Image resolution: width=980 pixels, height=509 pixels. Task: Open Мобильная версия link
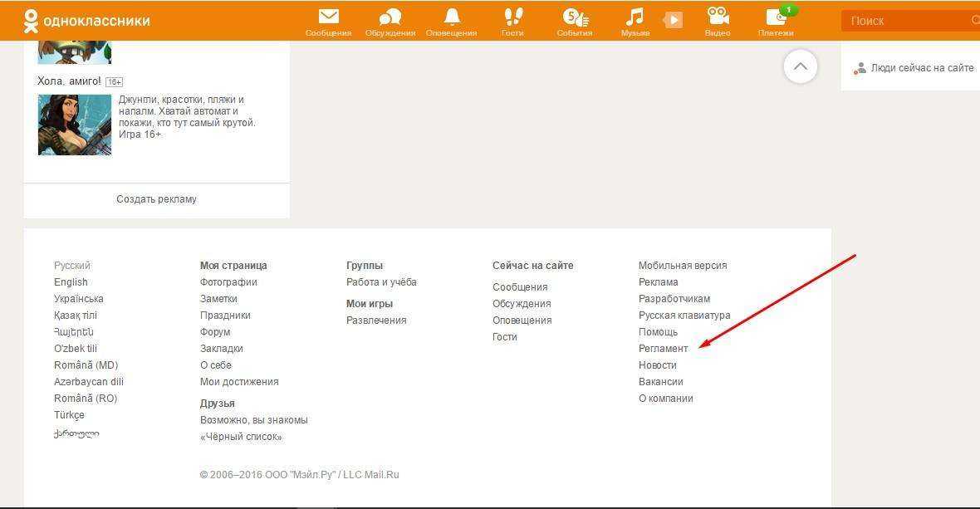pyautogui.click(x=683, y=266)
